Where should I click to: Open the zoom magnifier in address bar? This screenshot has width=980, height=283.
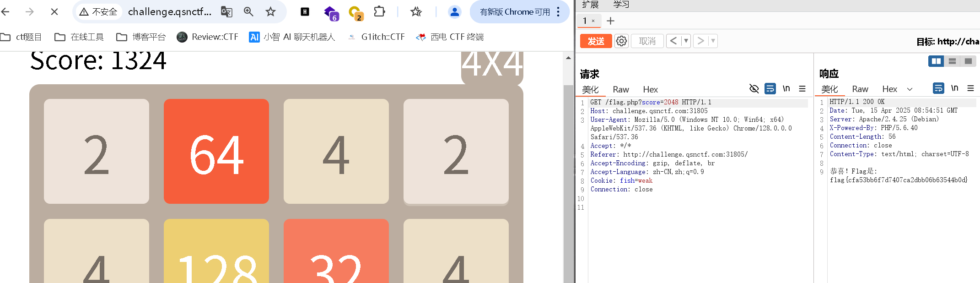coord(248,11)
